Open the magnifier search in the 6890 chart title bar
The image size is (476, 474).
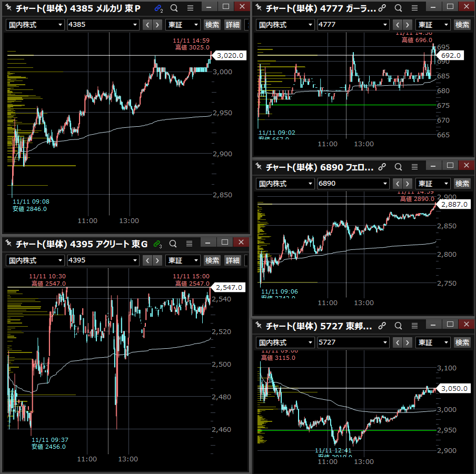399,167
